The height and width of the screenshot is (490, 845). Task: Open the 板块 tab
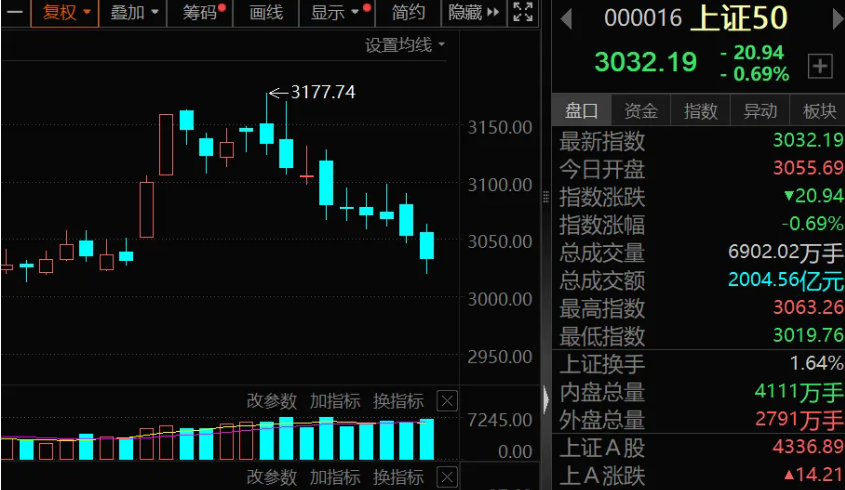(819, 111)
